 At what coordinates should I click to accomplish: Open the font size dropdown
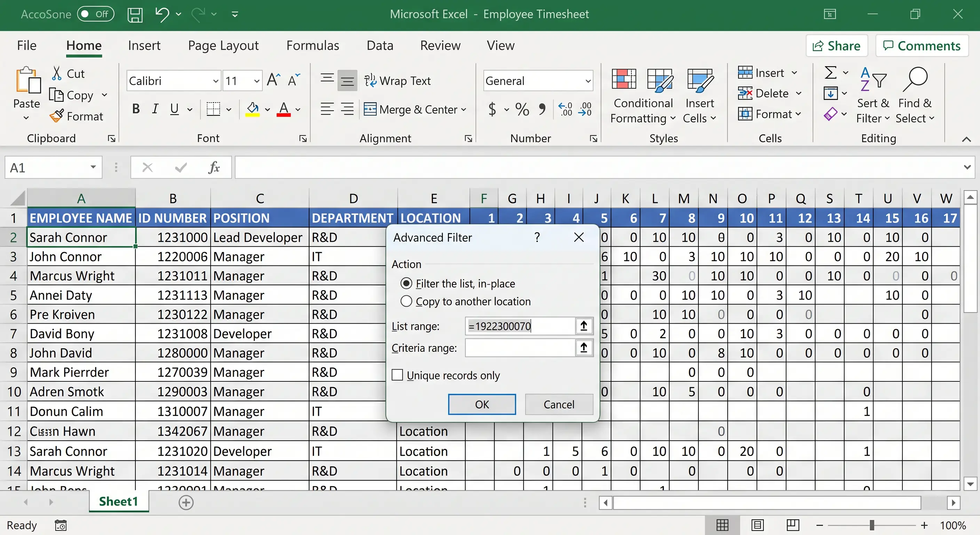pyautogui.click(x=256, y=81)
